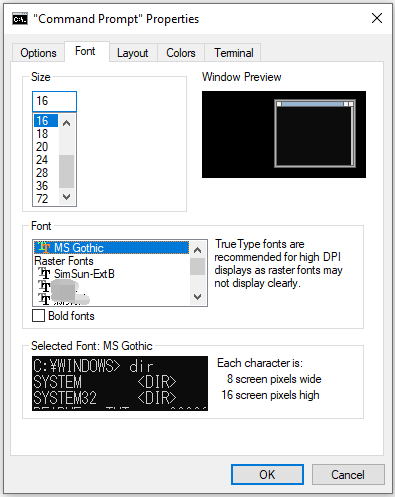Select the MS Gothic TrueType font icon
This screenshot has width=395, height=497.
point(44,247)
